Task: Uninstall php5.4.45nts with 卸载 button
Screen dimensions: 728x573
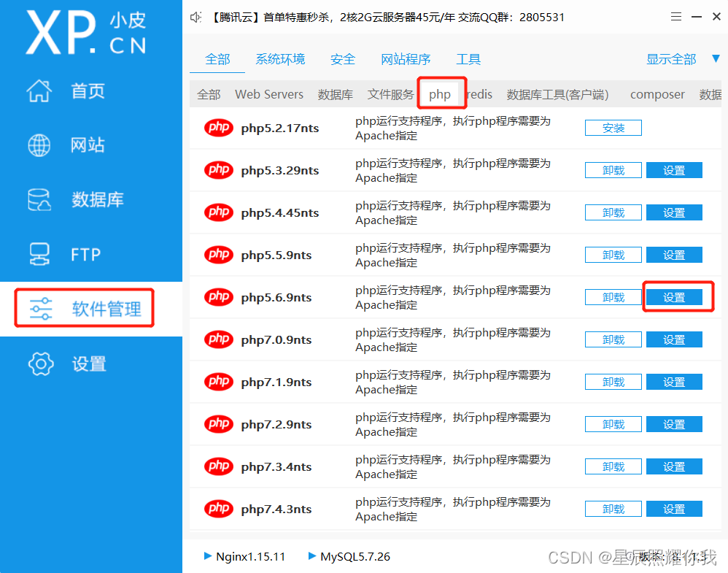Action: pos(613,212)
